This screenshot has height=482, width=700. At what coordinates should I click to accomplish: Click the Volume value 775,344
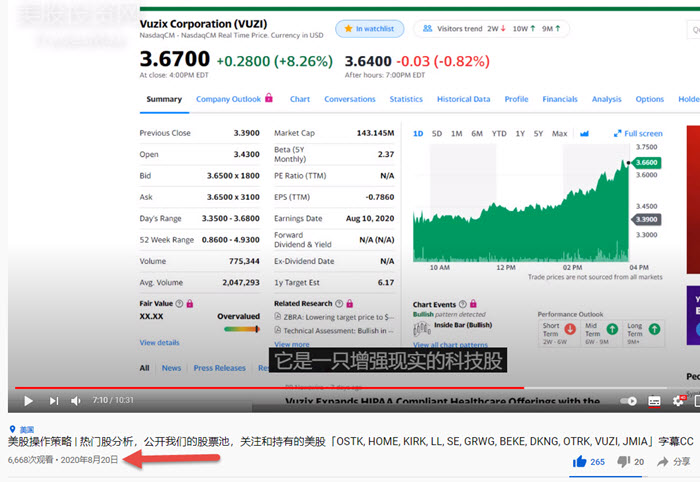pos(244,261)
